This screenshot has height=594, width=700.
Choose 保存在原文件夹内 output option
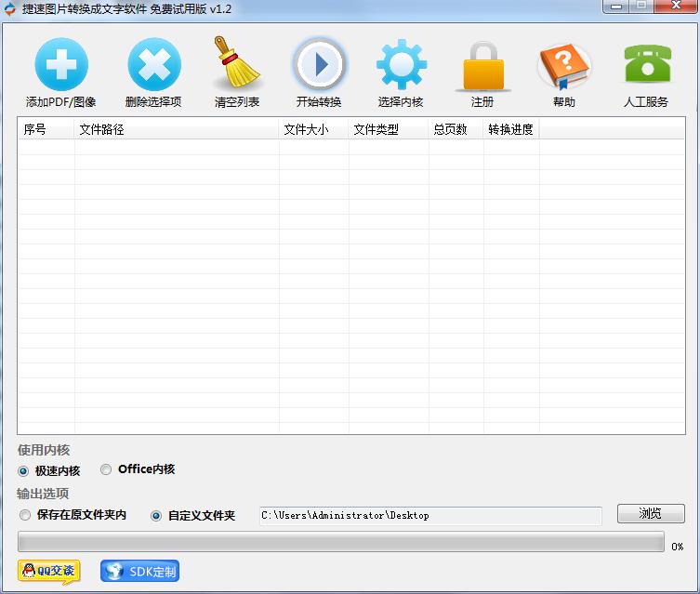click(x=25, y=516)
